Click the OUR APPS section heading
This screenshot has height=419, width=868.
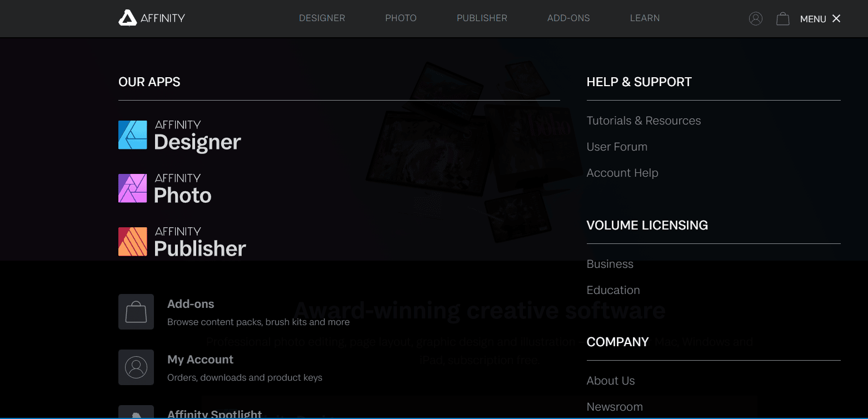pos(149,82)
